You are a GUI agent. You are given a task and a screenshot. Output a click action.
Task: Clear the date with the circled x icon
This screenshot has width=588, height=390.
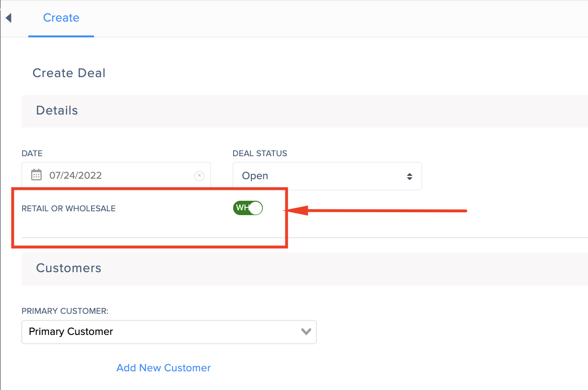[199, 175]
